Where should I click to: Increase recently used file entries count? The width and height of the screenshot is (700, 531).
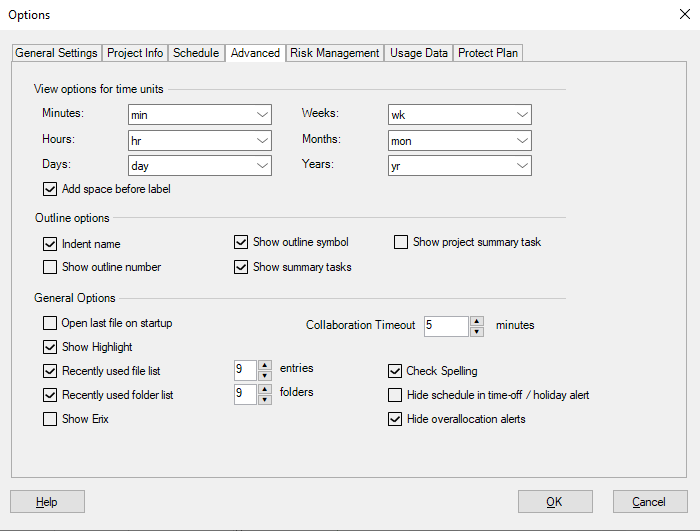click(x=265, y=365)
